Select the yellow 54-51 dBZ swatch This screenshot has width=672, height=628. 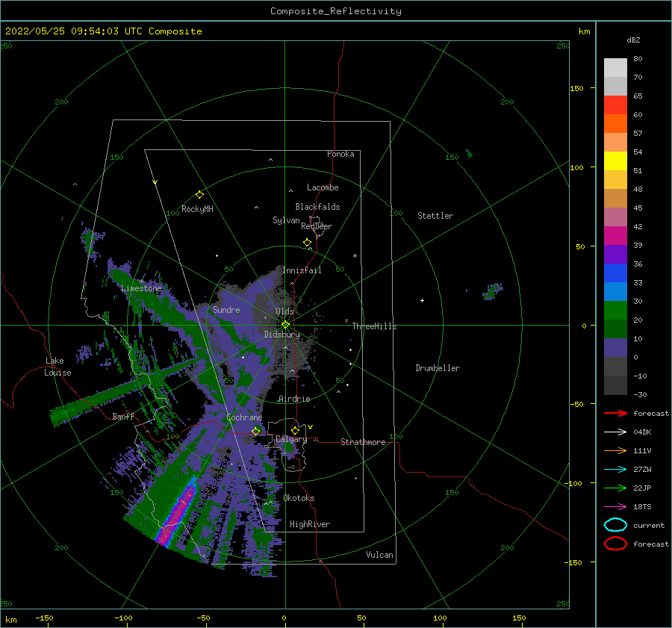pyautogui.click(x=615, y=161)
